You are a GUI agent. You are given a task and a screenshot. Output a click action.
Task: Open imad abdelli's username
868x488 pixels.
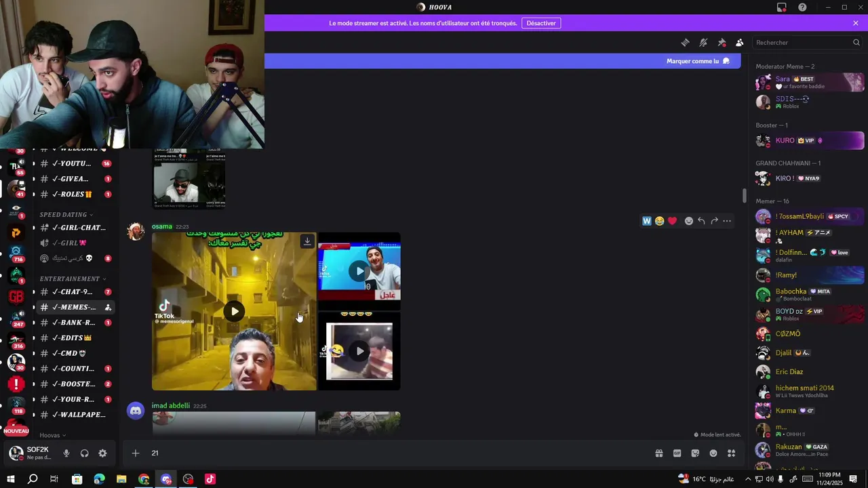pos(171,405)
